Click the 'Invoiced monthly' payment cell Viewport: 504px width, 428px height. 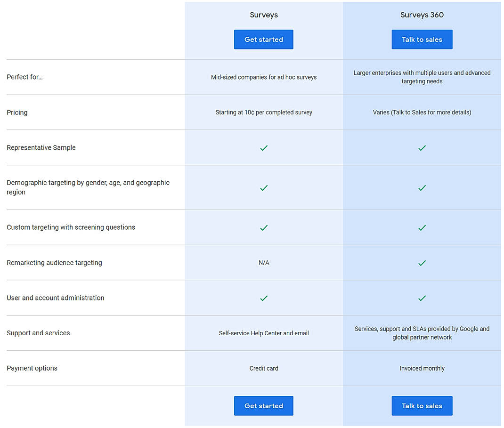[422, 369]
